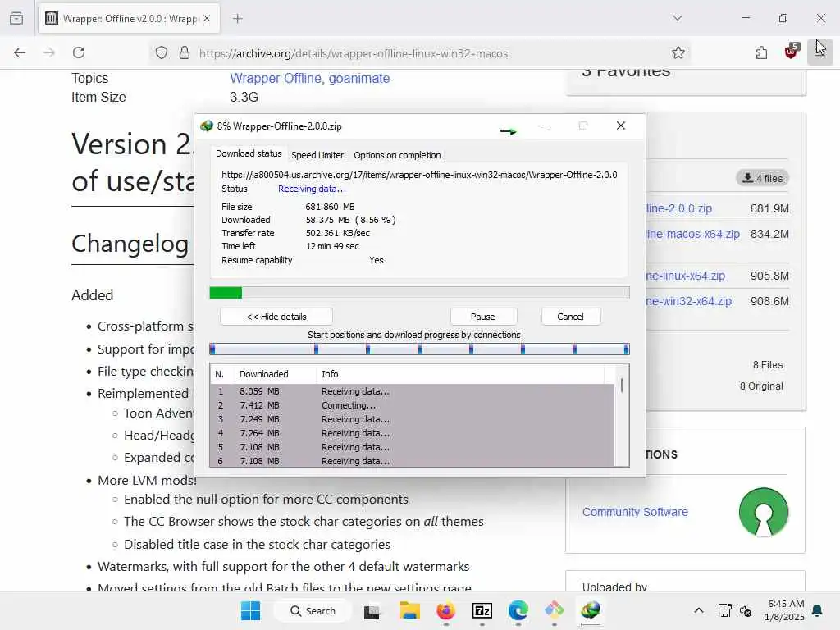
Task: Bookmark this page with the star
Action: pyautogui.click(x=678, y=52)
